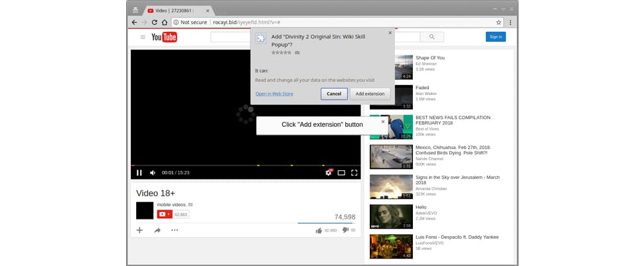Click the browser back arrow

point(134,22)
